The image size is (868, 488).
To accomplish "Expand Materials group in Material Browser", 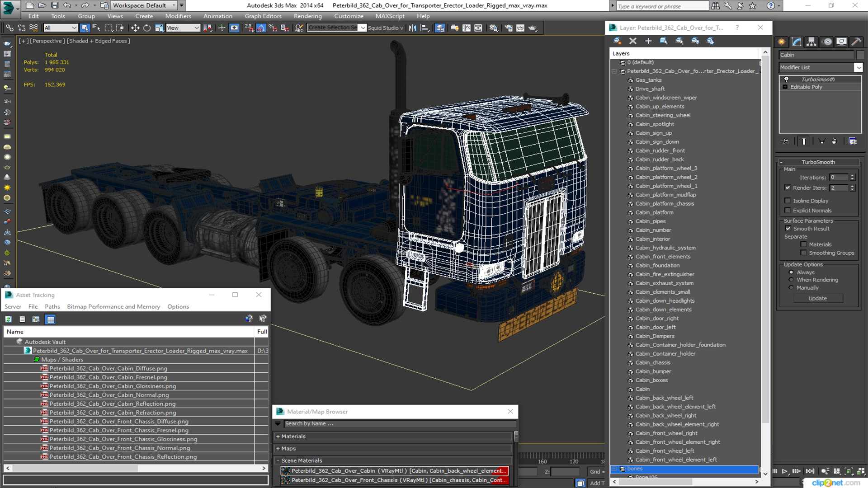I will 278,436.
